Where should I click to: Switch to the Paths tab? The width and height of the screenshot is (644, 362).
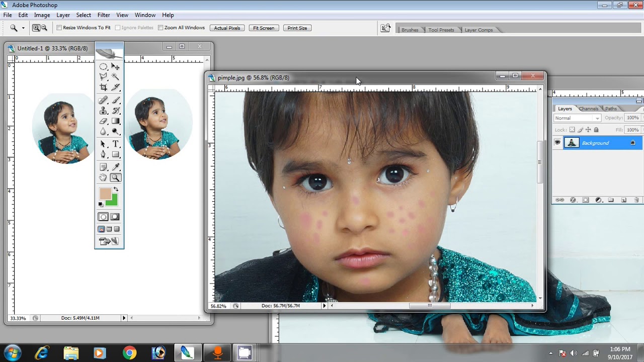coord(611,109)
